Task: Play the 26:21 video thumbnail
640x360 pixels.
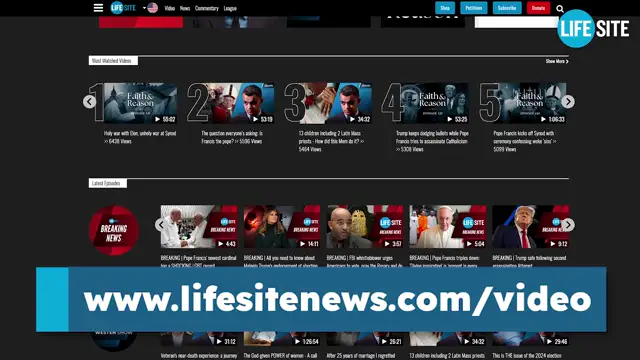Action: coord(365,339)
